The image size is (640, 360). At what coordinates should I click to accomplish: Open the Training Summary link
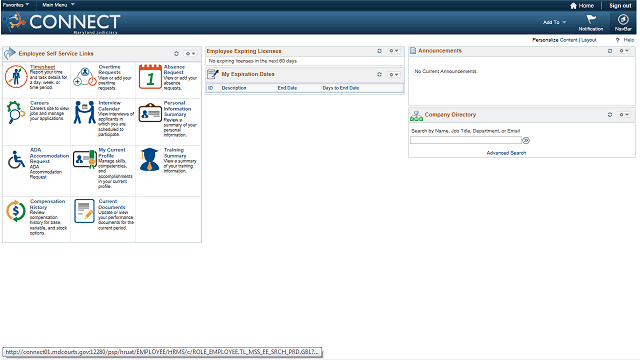[x=175, y=153]
